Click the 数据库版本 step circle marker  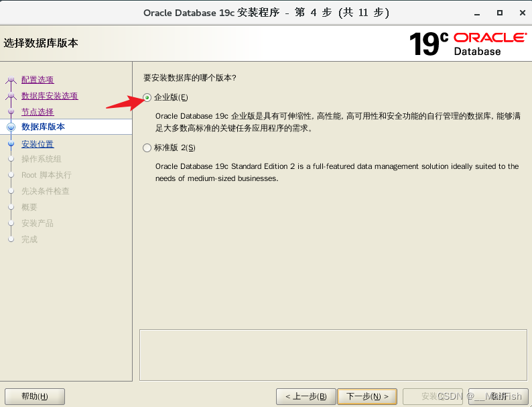[x=11, y=127]
